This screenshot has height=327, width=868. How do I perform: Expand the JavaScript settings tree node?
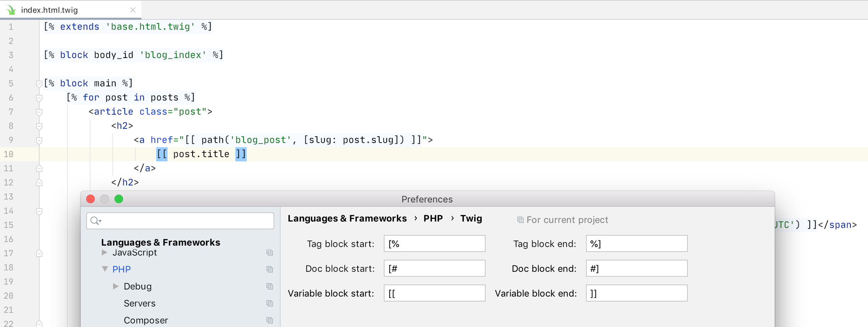(104, 252)
